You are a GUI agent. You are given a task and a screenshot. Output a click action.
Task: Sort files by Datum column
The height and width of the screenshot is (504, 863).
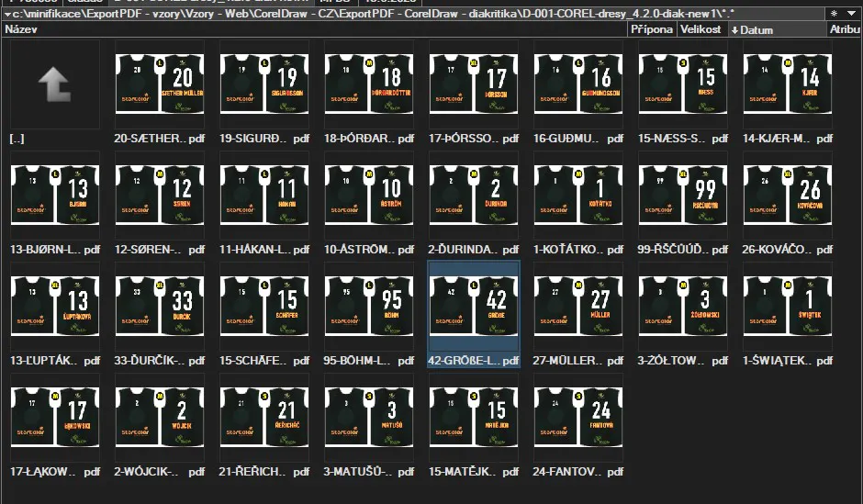(x=777, y=29)
